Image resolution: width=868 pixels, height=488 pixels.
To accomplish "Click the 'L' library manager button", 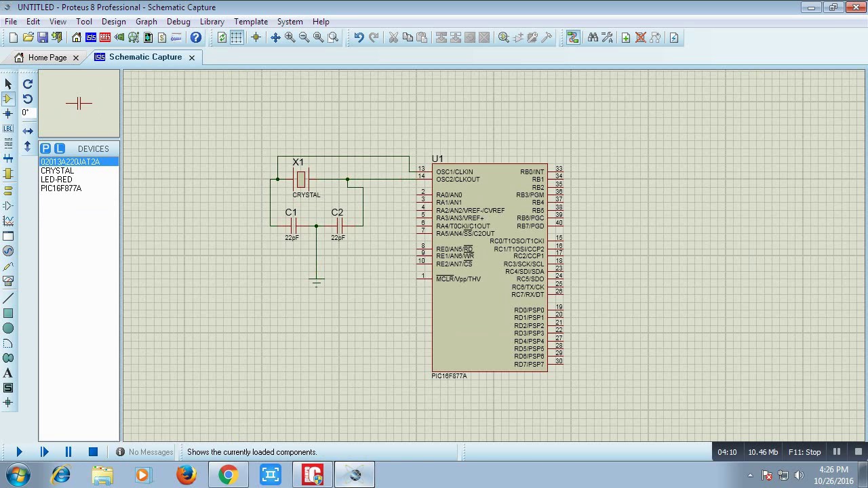I will pos(60,148).
